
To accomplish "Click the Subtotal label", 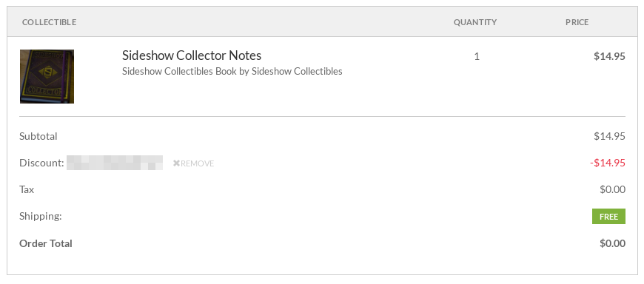I will tap(38, 136).
